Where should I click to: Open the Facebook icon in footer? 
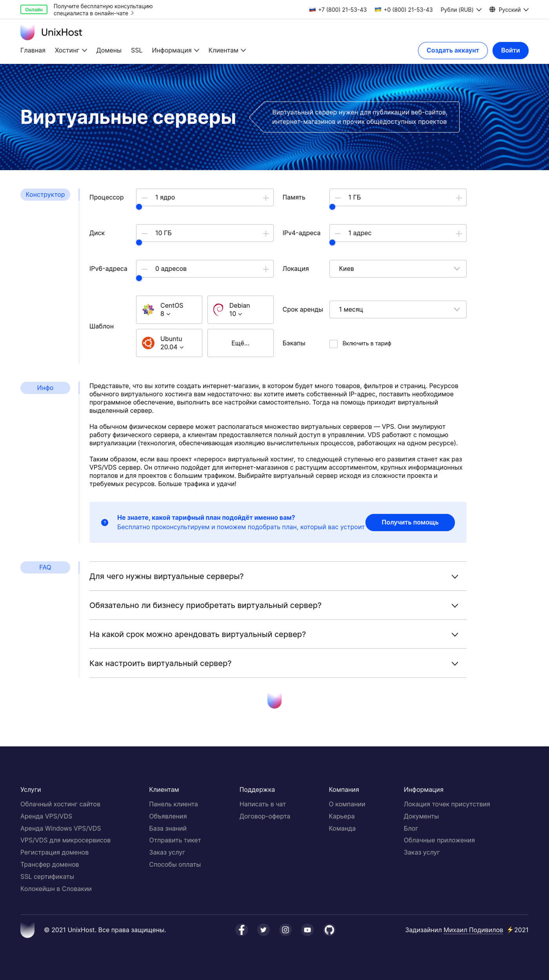(x=242, y=930)
